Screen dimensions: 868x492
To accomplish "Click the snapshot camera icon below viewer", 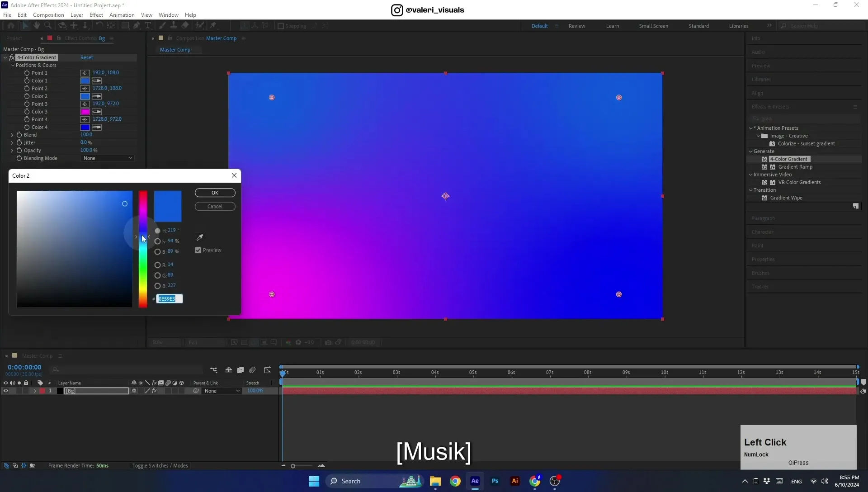I will coord(328,342).
